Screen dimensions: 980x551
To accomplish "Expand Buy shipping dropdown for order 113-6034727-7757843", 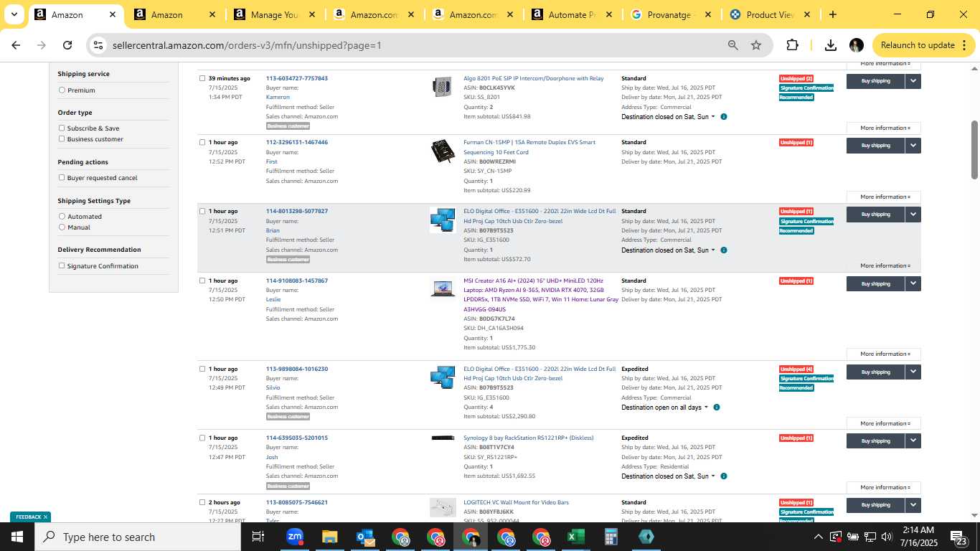I will tap(913, 81).
